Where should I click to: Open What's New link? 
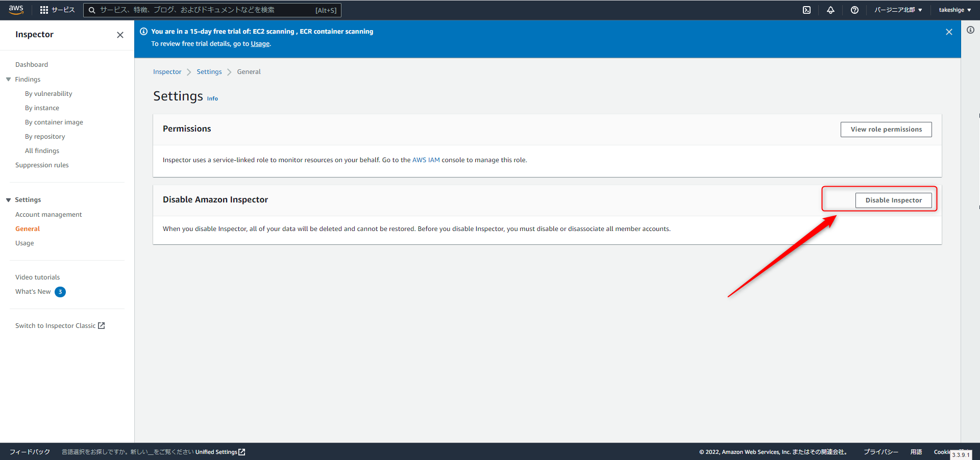click(33, 291)
